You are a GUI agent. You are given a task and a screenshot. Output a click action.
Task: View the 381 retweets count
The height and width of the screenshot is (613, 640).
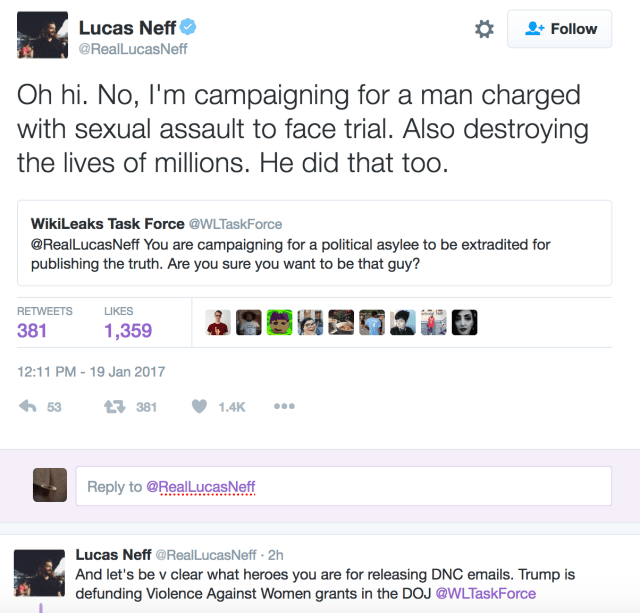coord(32,330)
